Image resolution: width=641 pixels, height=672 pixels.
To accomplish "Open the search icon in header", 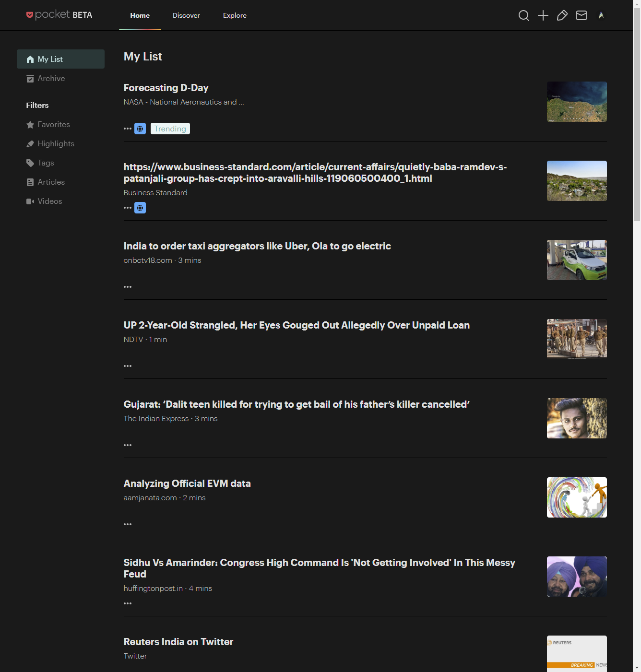I will point(524,15).
